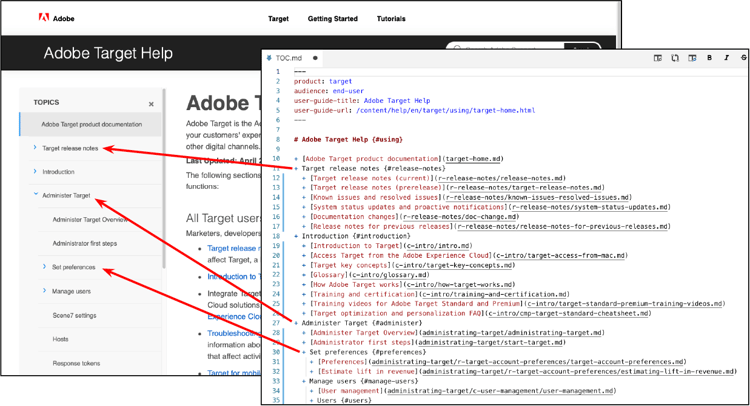This screenshot has height=406, width=750.
Task: Click the unsaved-changes dot on TOC.md tab
Action: coord(315,58)
